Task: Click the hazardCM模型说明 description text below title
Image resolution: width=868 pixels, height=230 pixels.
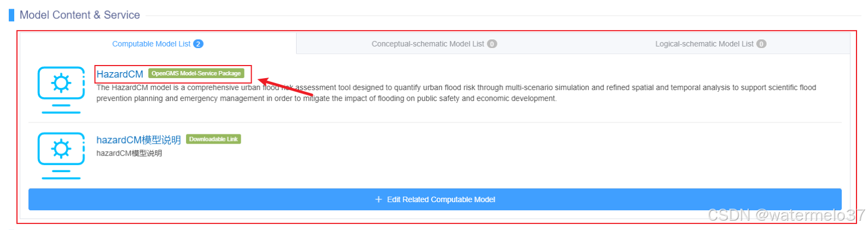Action: point(129,154)
